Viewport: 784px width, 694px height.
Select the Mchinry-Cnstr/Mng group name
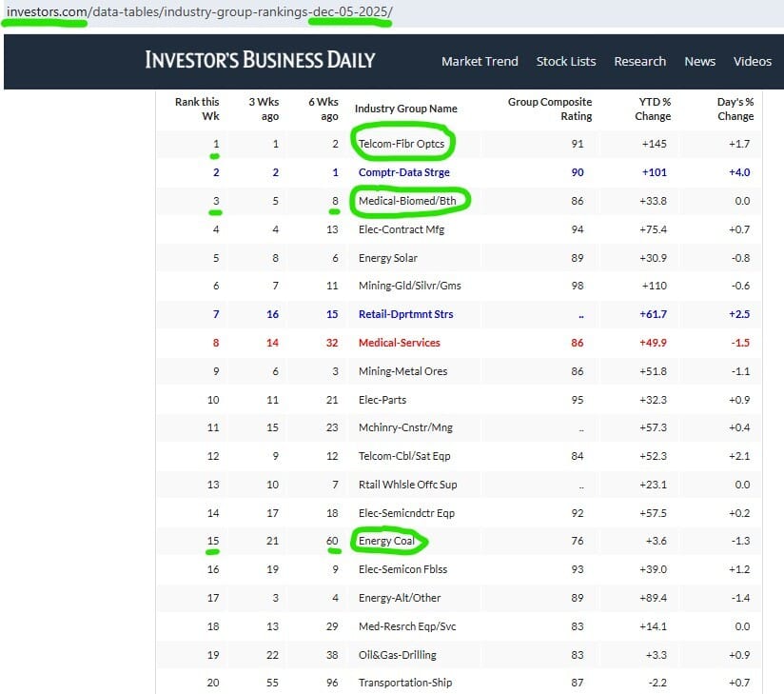pyautogui.click(x=405, y=427)
